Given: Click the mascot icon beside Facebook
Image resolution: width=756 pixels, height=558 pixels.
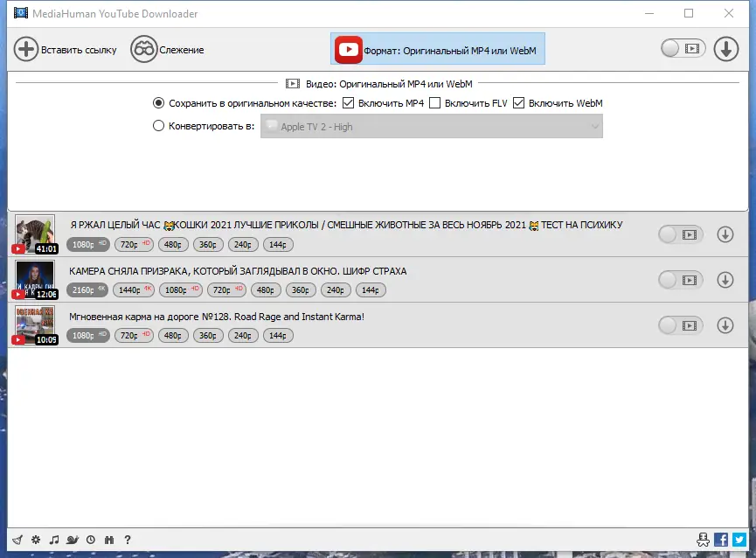Looking at the screenshot, I should [703, 540].
